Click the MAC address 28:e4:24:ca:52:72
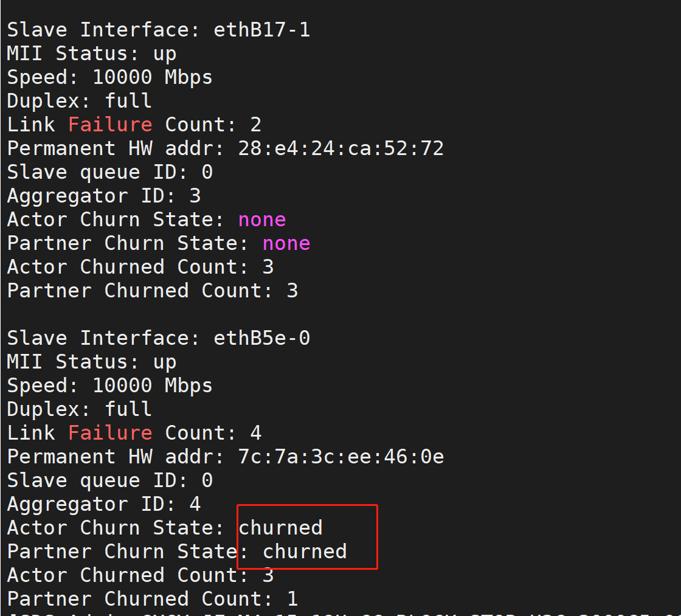Viewport: 681px width, 616px height. click(340, 148)
